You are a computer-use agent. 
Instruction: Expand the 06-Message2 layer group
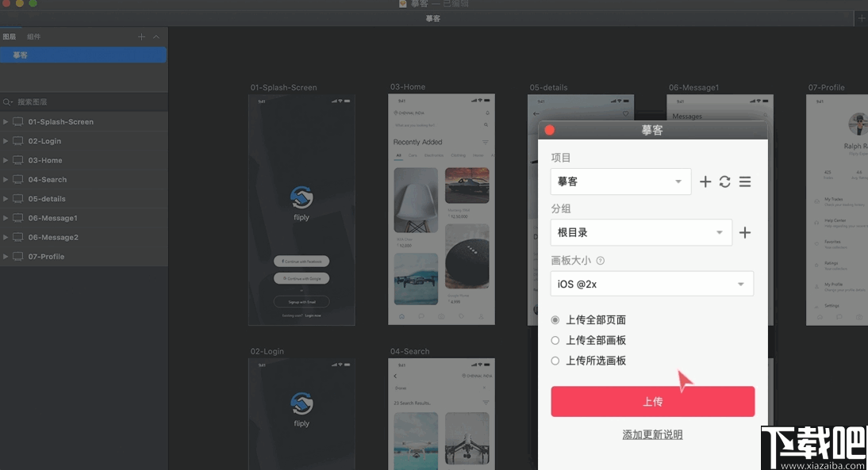(x=6, y=237)
